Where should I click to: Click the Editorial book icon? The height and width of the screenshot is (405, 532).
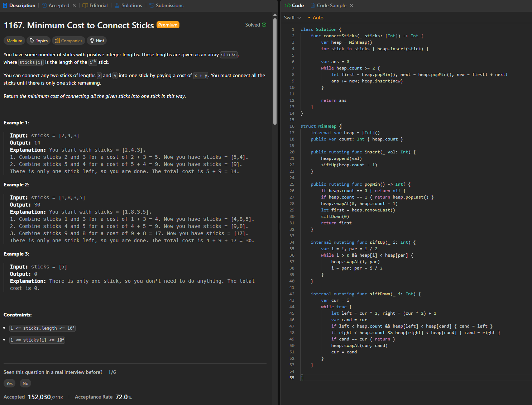[x=85, y=5]
